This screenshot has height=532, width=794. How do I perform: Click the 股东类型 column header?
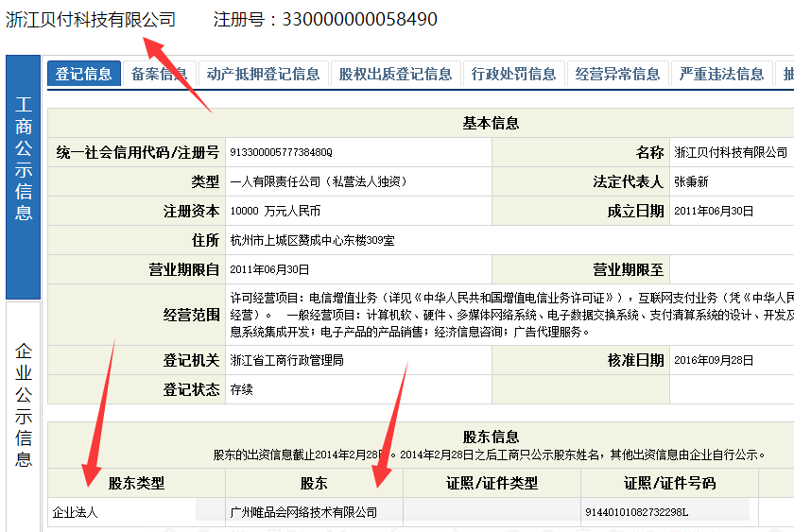pos(137,484)
